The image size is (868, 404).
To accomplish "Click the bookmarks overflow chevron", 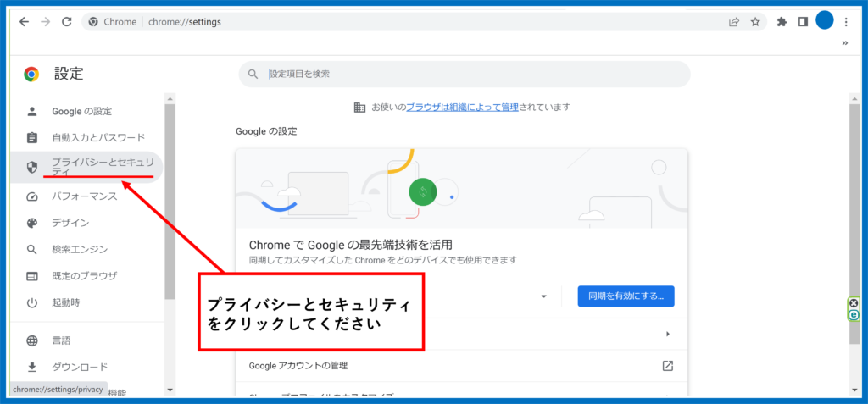I will coord(845,43).
